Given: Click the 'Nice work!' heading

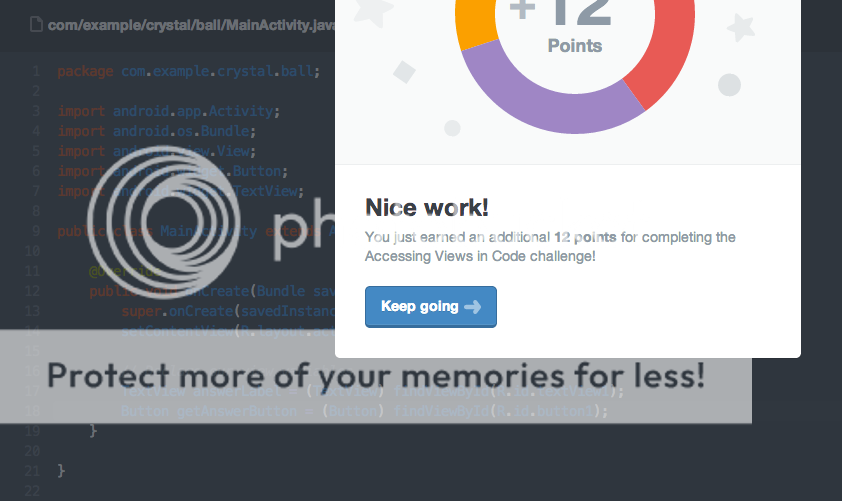Looking at the screenshot, I should point(427,207).
